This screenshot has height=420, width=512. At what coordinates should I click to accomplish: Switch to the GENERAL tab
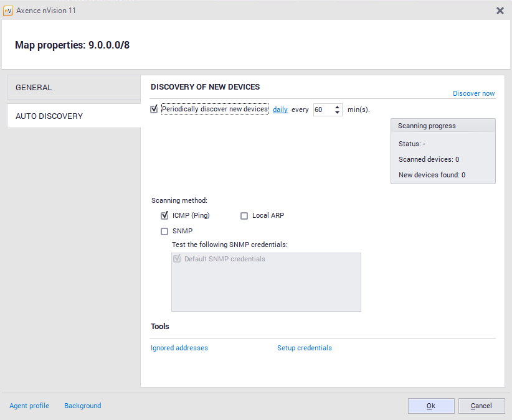(x=73, y=88)
